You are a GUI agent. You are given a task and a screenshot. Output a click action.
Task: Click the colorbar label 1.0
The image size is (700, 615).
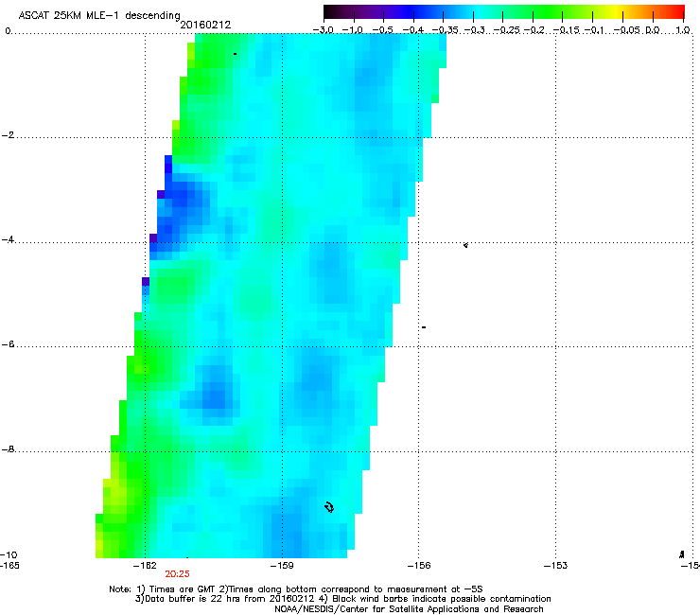(683, 30)
